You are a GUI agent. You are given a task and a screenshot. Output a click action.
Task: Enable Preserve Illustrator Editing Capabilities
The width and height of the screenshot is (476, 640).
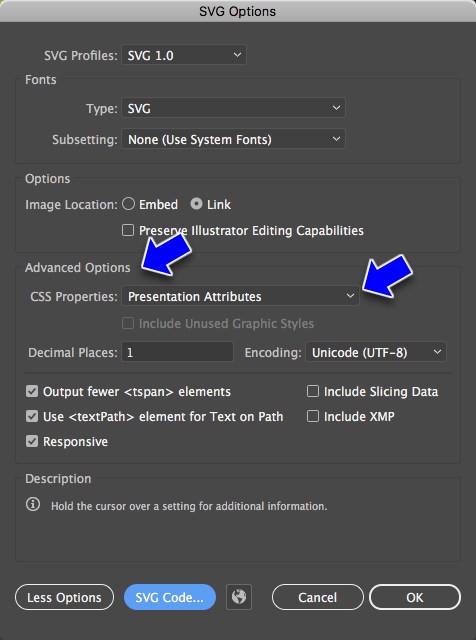[x=128, y=230]
